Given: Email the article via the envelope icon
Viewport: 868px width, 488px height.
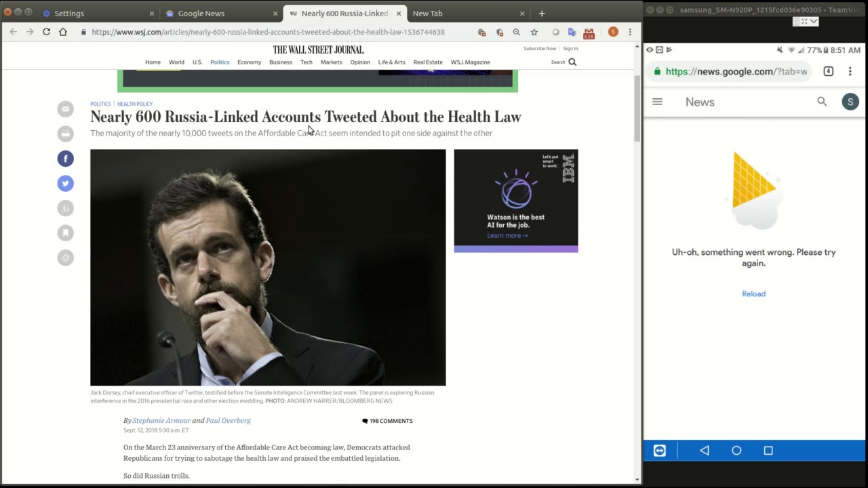Looking at the screenshot, I should [65, 109].
